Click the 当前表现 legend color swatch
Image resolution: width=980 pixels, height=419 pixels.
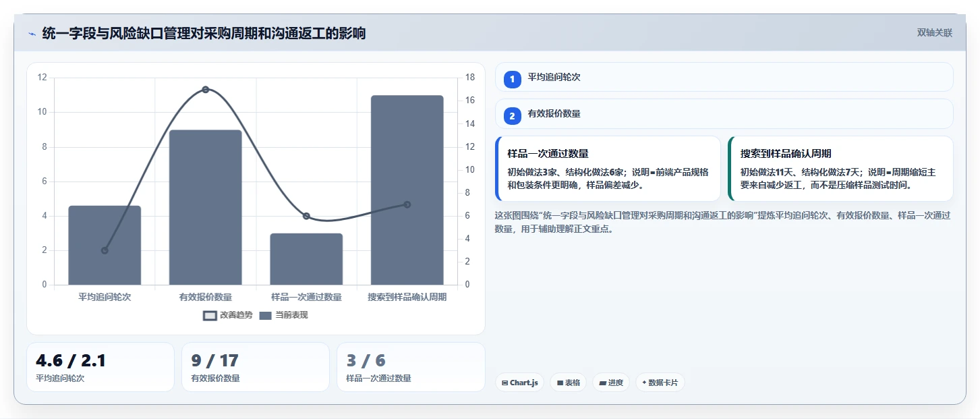coord(265,315)
